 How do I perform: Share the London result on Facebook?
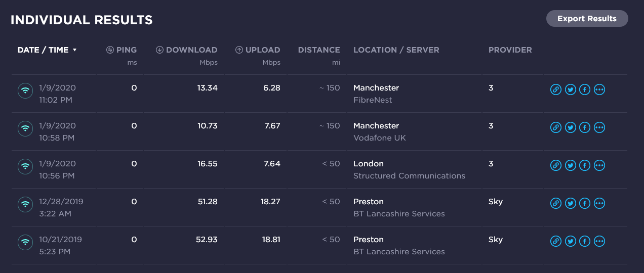(585, 166)
